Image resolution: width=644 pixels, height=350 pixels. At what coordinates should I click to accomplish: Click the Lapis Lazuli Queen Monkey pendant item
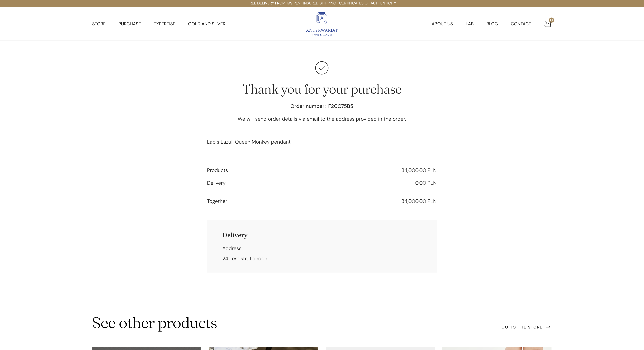point(248,142)
